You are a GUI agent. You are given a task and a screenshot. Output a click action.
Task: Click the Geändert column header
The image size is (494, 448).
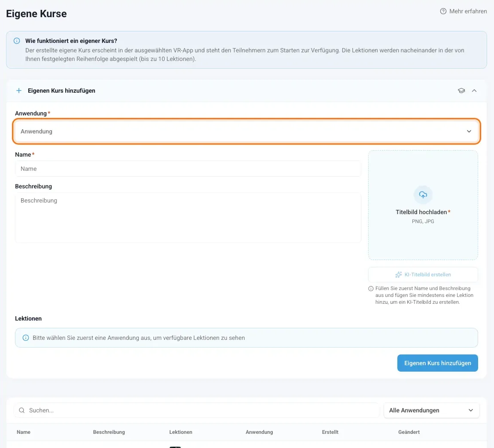click(409, 432)
